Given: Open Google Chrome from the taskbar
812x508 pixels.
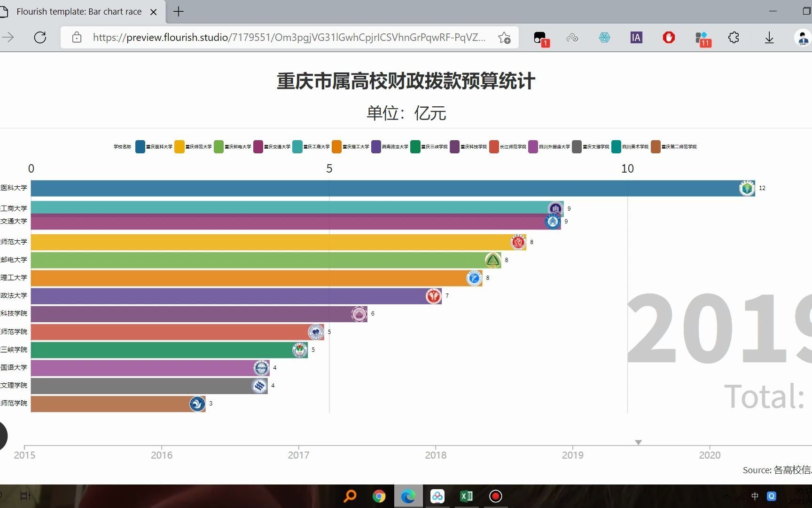Looking at the screenshot, I should click(x=379, y=496).
